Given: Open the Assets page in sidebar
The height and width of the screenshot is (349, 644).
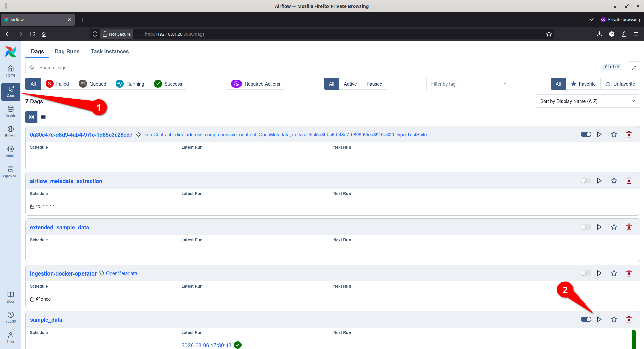Looking at the screenshot, I should (11, 111).
